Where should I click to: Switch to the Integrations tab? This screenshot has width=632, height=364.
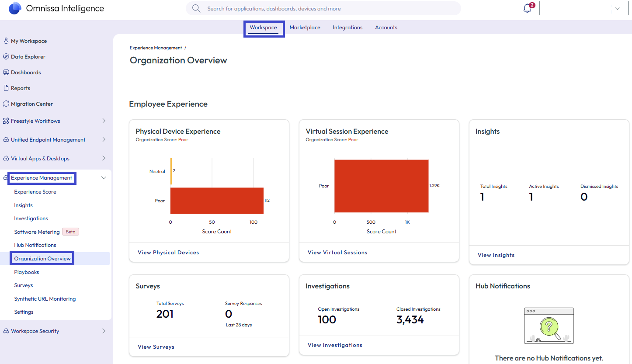click(x=347, y=28)
